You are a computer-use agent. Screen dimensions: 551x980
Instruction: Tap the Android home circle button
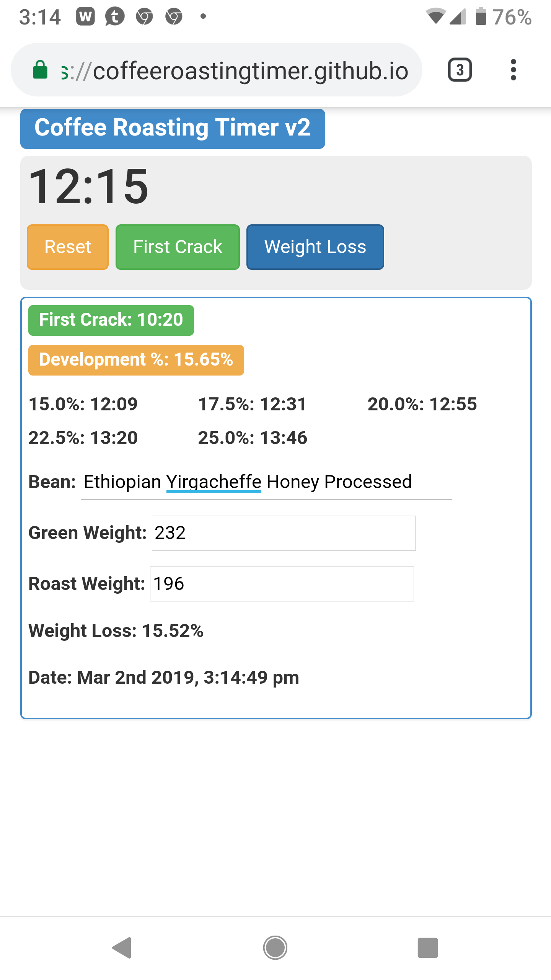275,948
